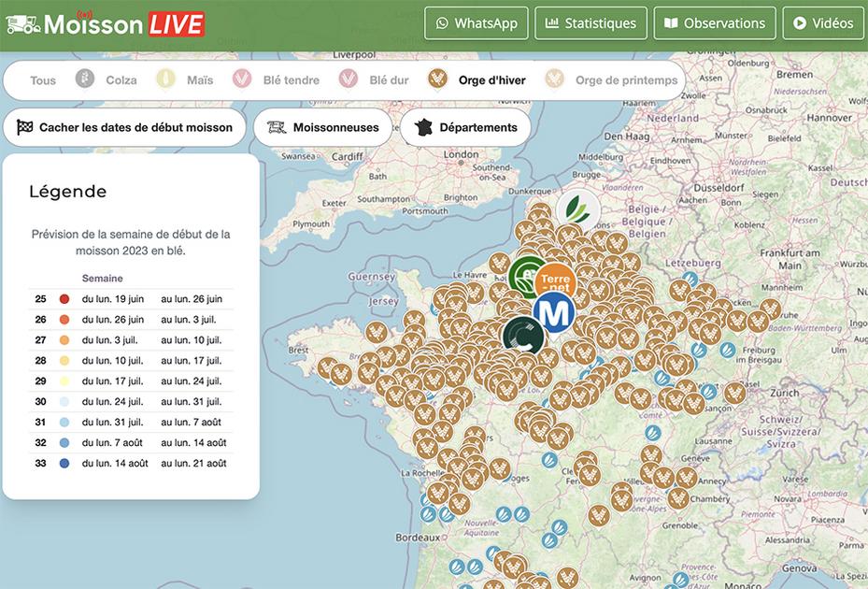The height and width of the screenshot is (589, 868).
Task: Collapse the Légende panel
Action: click(x=67, y=191)
